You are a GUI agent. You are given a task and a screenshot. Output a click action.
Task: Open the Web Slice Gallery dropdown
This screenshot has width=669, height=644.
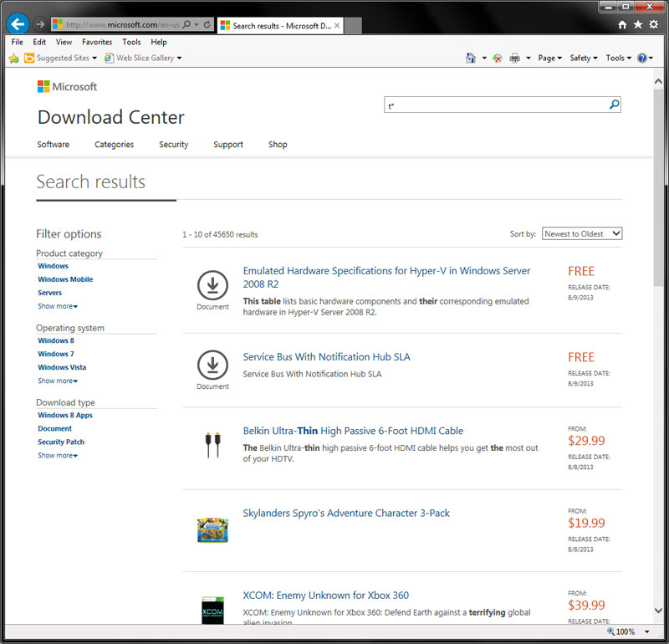(179, 58)
